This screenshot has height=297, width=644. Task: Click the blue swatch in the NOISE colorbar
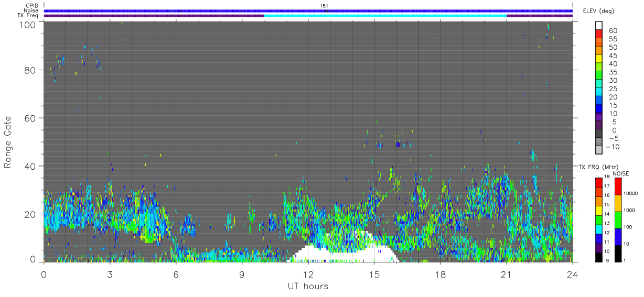[x=618, y=237]
